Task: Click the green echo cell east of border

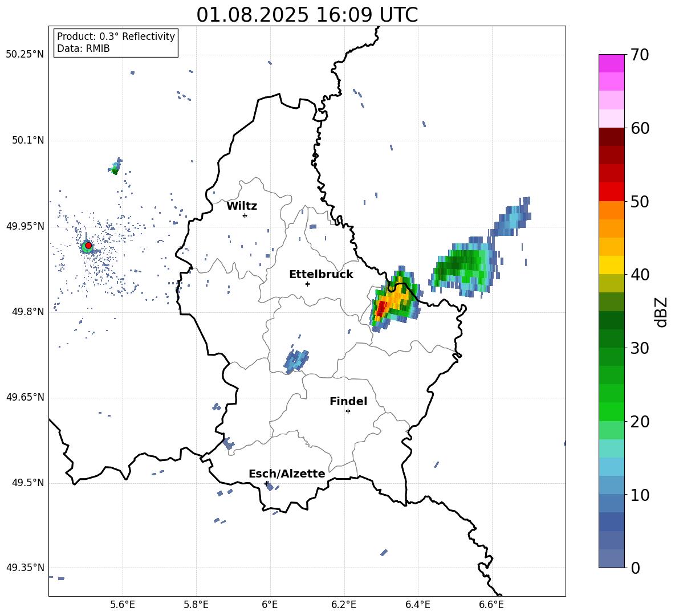Action: tap(463, 267)
